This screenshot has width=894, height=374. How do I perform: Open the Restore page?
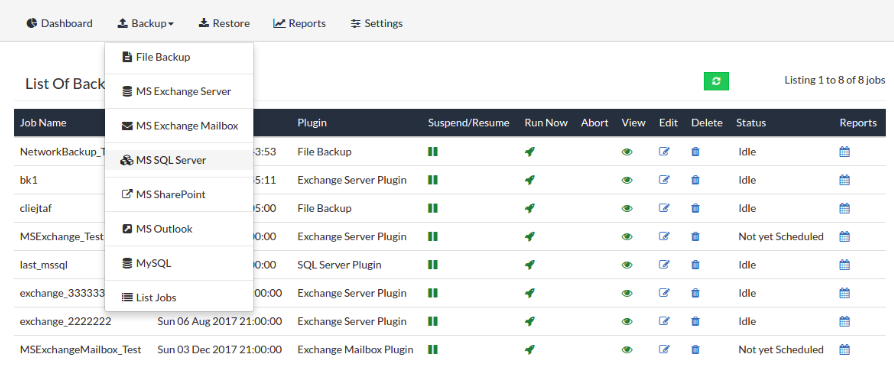coord(224,23)
